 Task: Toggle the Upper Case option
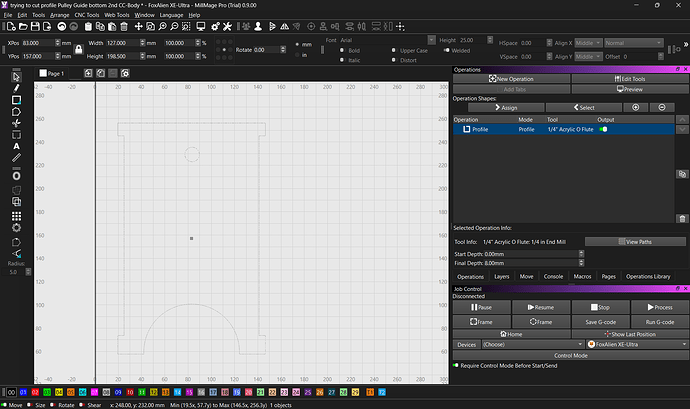pyautogui.click(x=393, y=50)
